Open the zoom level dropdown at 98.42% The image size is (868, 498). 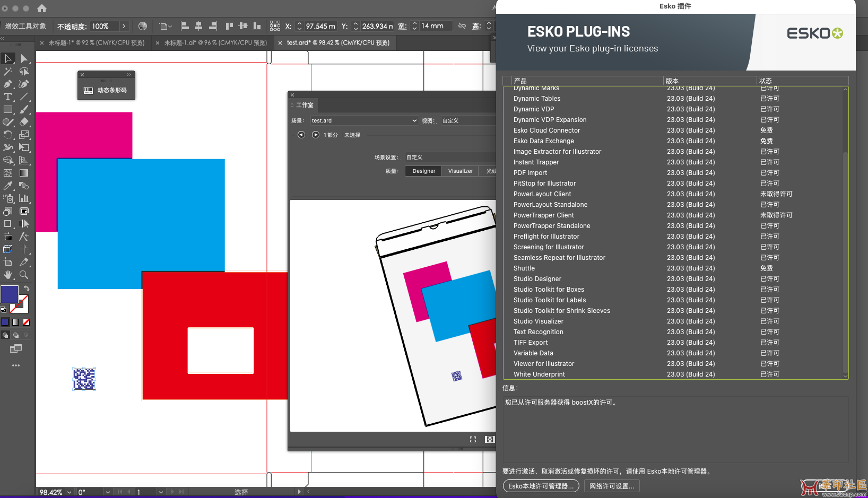(x=69, y=492)
